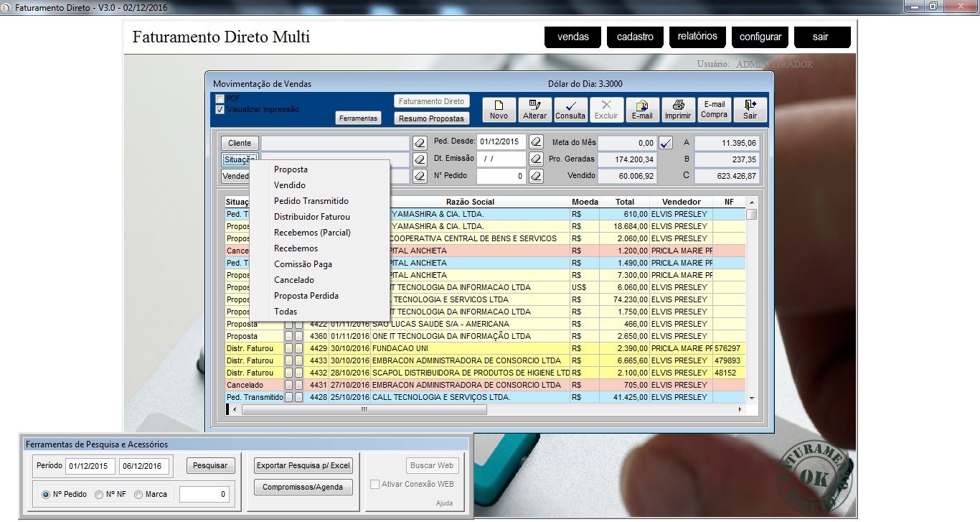
Task: Choose Comissão Paga in the popup menu
Action: (303, 264)
